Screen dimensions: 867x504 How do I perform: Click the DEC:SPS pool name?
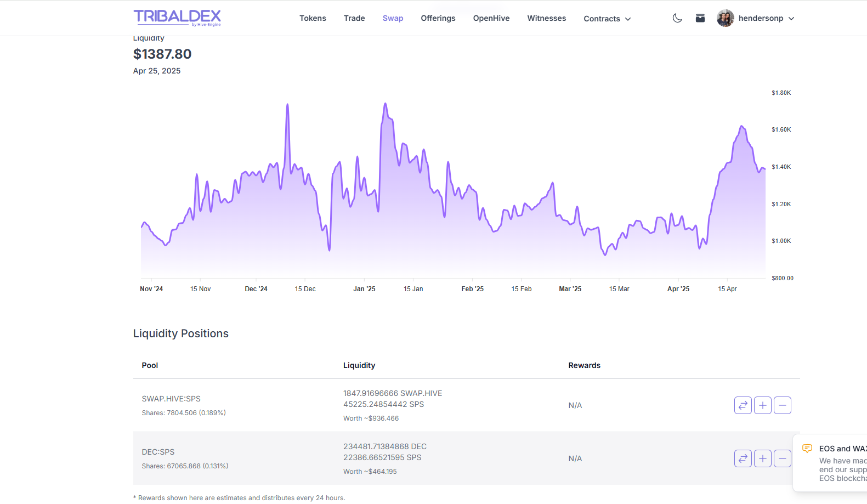[158, 452]
